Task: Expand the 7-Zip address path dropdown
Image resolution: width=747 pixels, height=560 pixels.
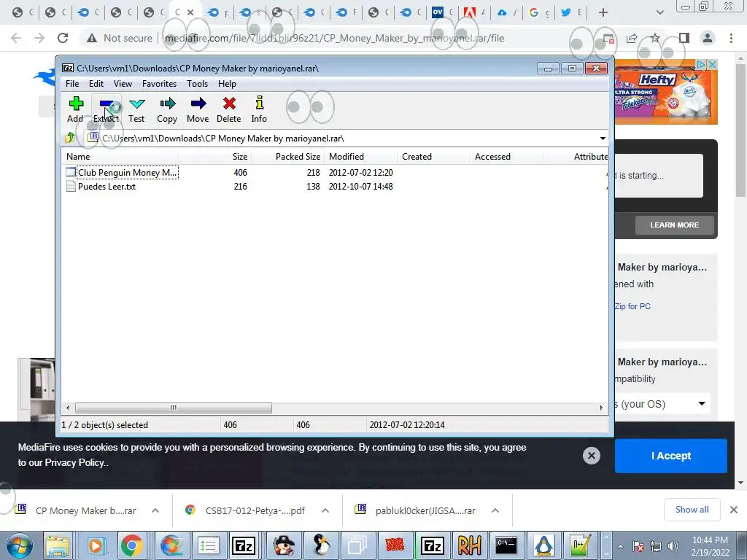Action: [603, 139]
